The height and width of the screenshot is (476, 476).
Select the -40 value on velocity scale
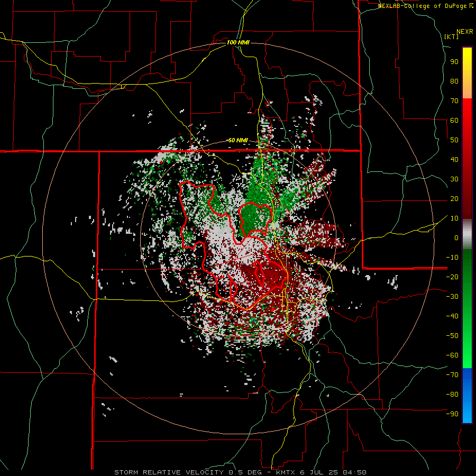point(452,316)
